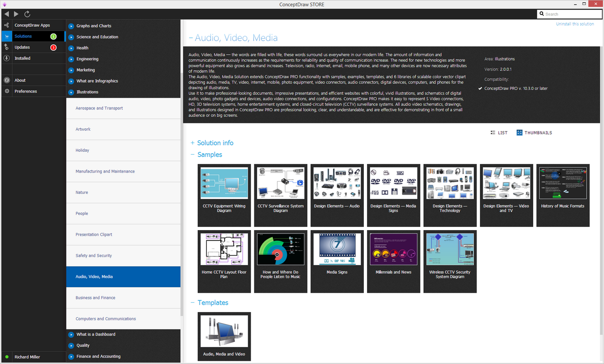Open the Updates download icon

tap(7, 47)
